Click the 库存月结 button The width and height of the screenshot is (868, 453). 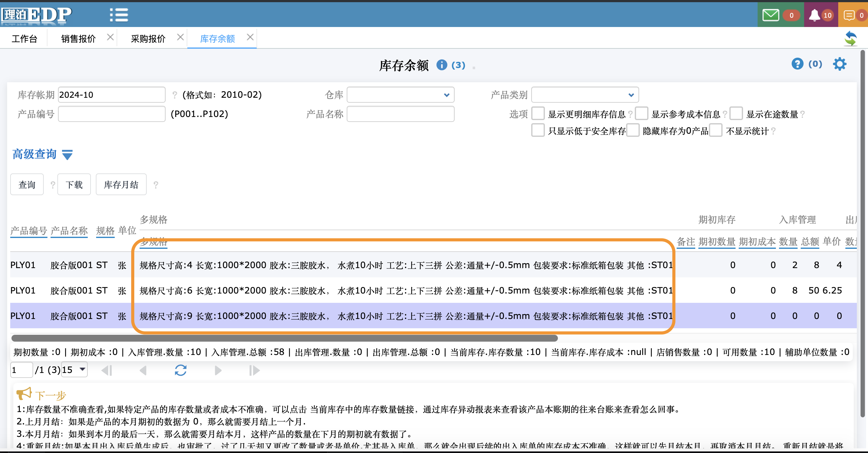[x=121, y=184]
